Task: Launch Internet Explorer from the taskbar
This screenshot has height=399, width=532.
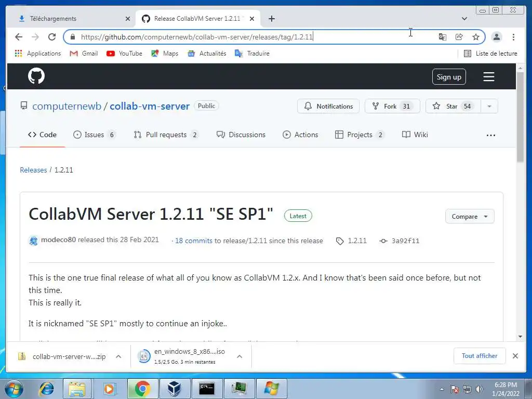Action: click(x=47, y=389)
